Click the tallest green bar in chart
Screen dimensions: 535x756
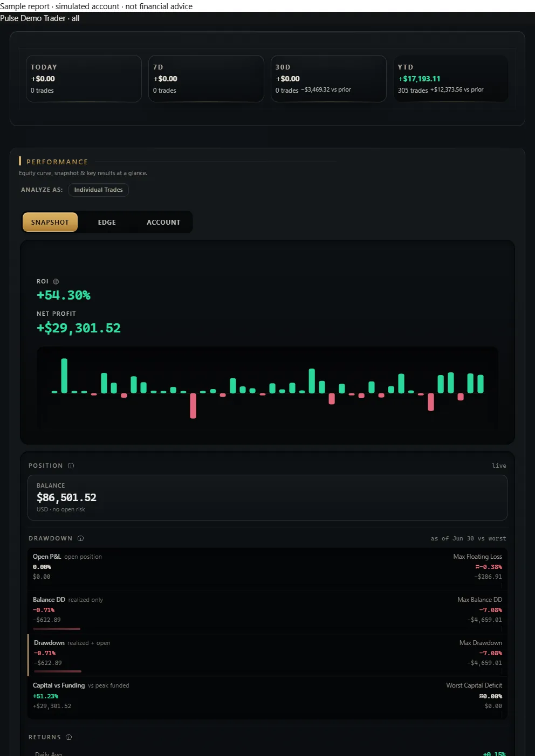click(64, 376)
